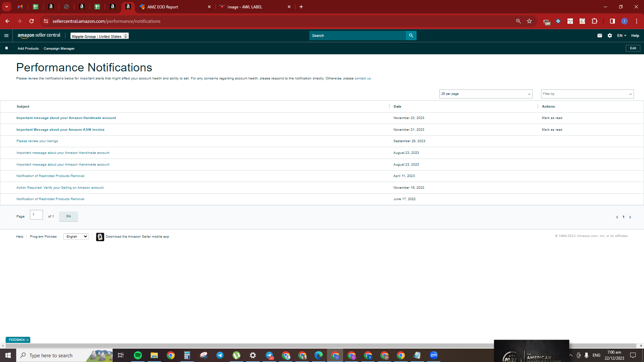Open the English footer language selector
Screen dimensions: 644x362
(76, 237)
